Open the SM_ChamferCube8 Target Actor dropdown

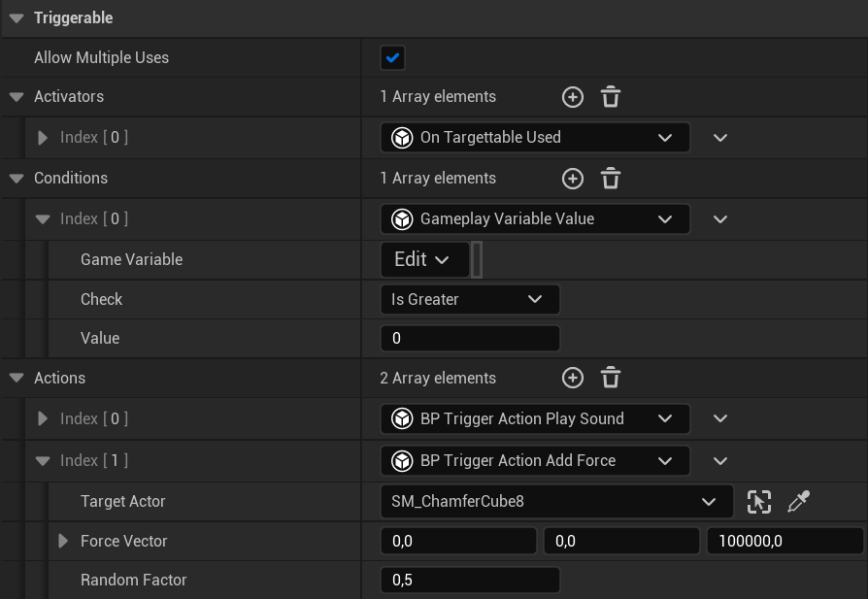point(557,502)
